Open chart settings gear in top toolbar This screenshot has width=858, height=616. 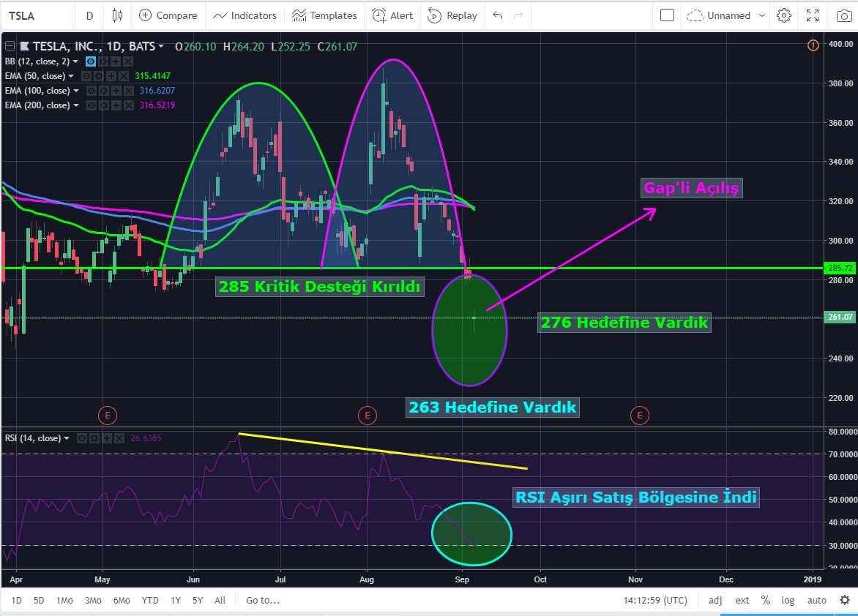784,15
